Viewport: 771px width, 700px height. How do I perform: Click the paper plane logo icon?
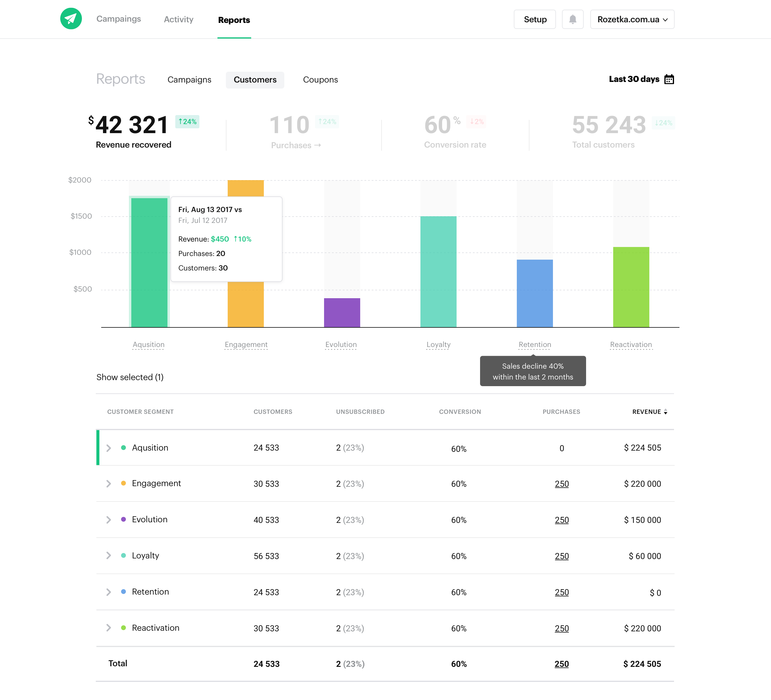71,19
